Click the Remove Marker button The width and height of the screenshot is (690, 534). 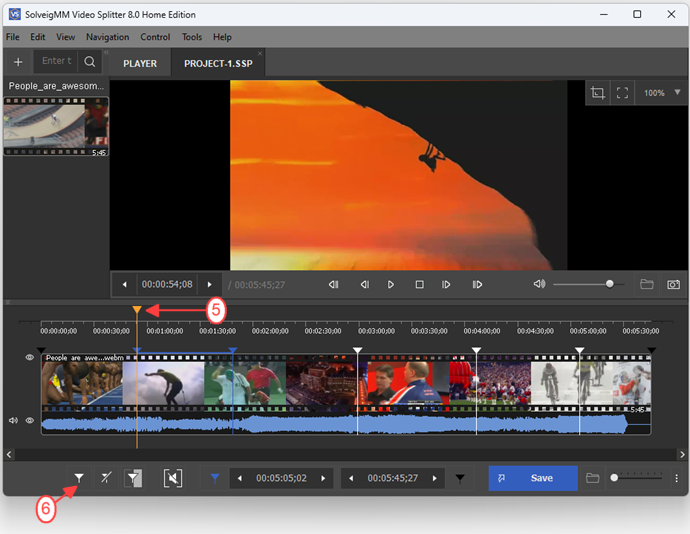[x=106, y=478]
